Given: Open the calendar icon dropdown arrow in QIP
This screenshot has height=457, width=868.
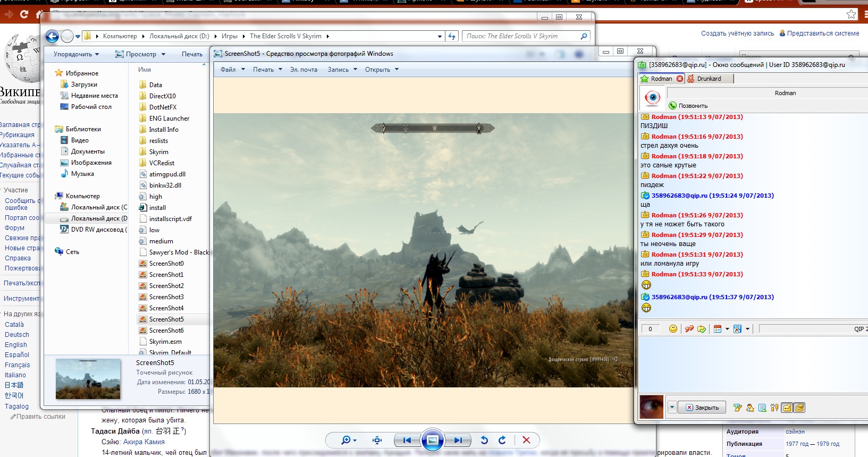Looking at the screenshot, I should click(727, 329).
